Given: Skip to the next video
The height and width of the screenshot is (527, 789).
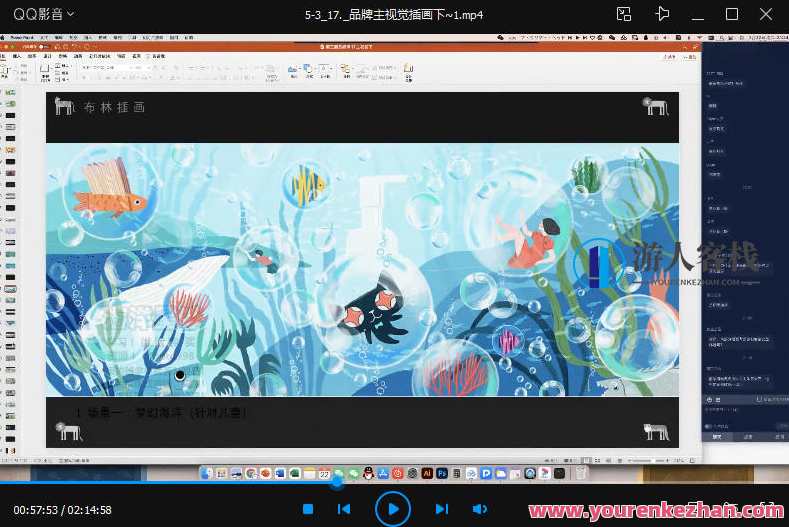Looking at the screenshot, I should point(442,509).
